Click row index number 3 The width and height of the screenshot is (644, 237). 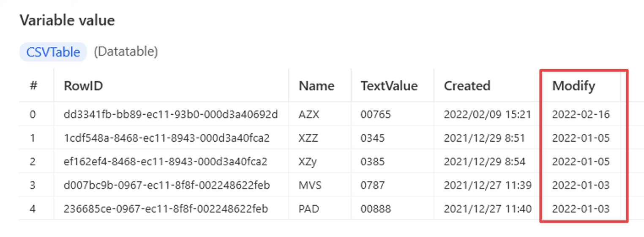pos(33,185)
